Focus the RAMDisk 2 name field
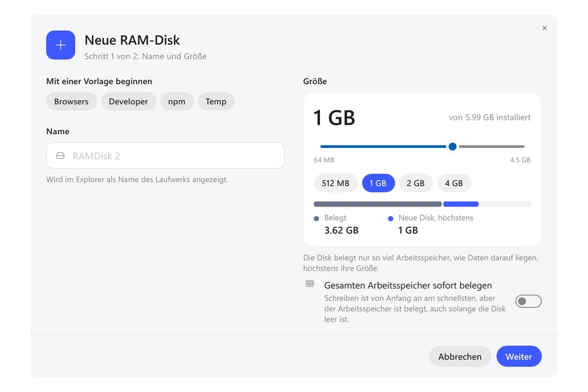Screen dimensions: 588x392 pyautogui.click(x=166, y=155)
